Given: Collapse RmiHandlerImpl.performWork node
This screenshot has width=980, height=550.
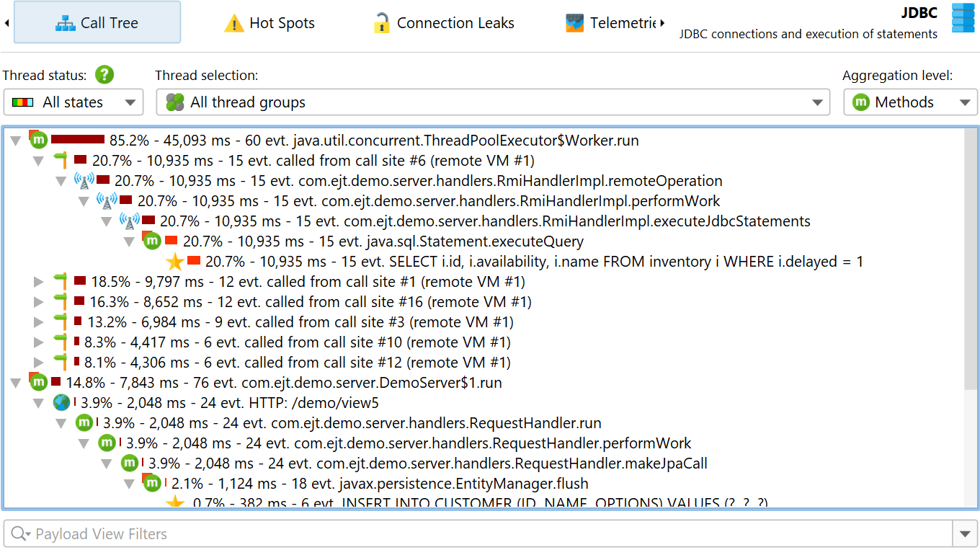Looking at the screenshot, I should pyautogui.click(x=84, y=201).
